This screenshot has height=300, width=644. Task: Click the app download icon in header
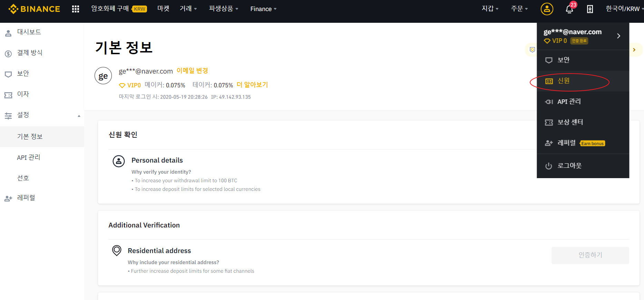[590, 9]
